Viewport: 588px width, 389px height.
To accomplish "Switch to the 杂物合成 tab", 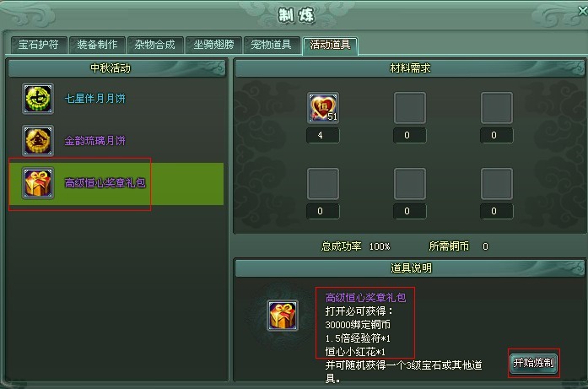I will 155,45.
